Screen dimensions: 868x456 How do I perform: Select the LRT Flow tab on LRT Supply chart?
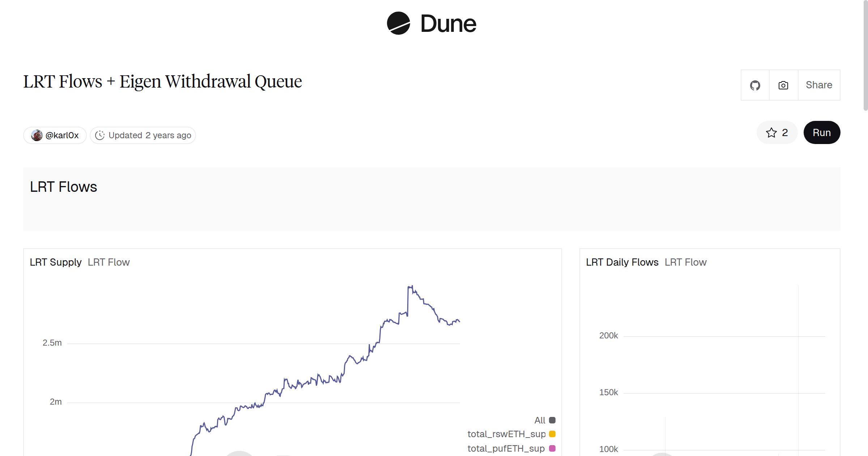coord(109,262)
